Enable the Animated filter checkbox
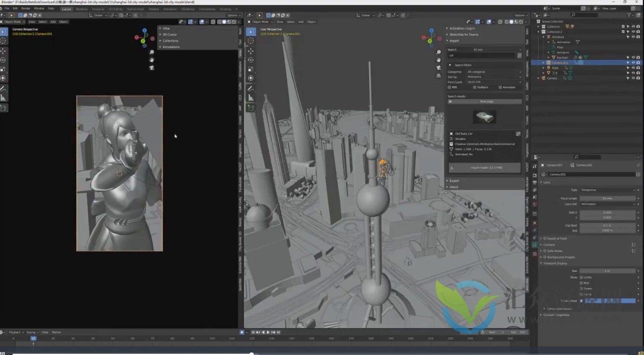The width and height of the screenshot is (644, 355). coord(500,87)
